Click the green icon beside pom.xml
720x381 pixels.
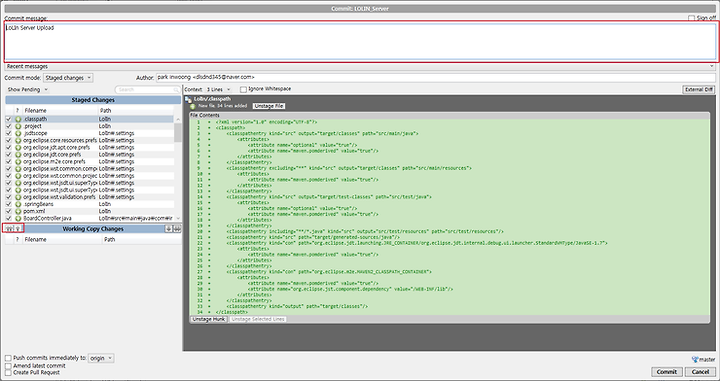[18, 211]
